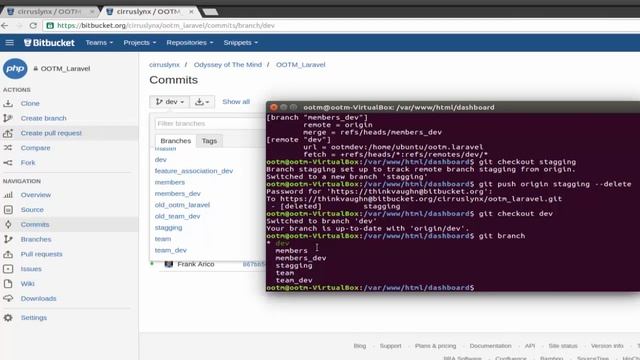Open the cirruslynx breadcrumb link

pos(164,64)
